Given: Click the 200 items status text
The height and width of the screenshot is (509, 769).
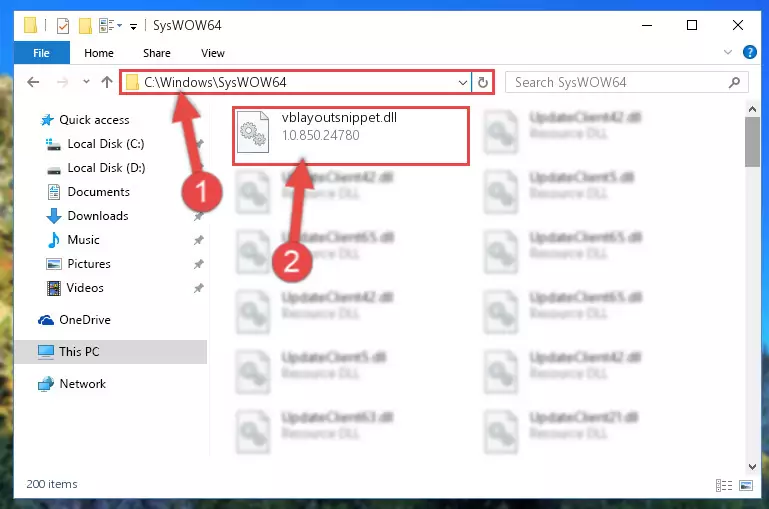Looking at the screenshot, I should click(x=51, y=484).
